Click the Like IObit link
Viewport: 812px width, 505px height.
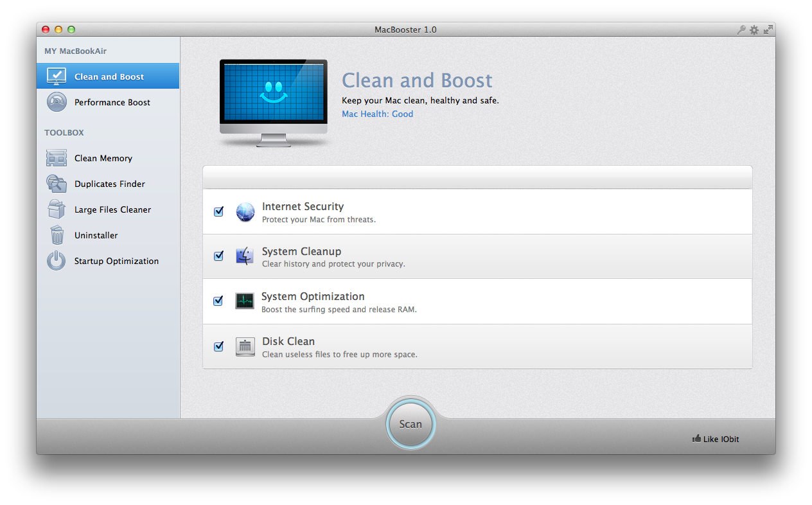(x=716, y=439)
